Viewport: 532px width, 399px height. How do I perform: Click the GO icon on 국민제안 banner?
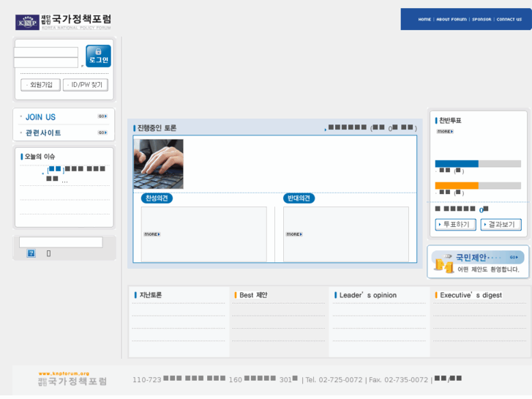click(514, 258)
